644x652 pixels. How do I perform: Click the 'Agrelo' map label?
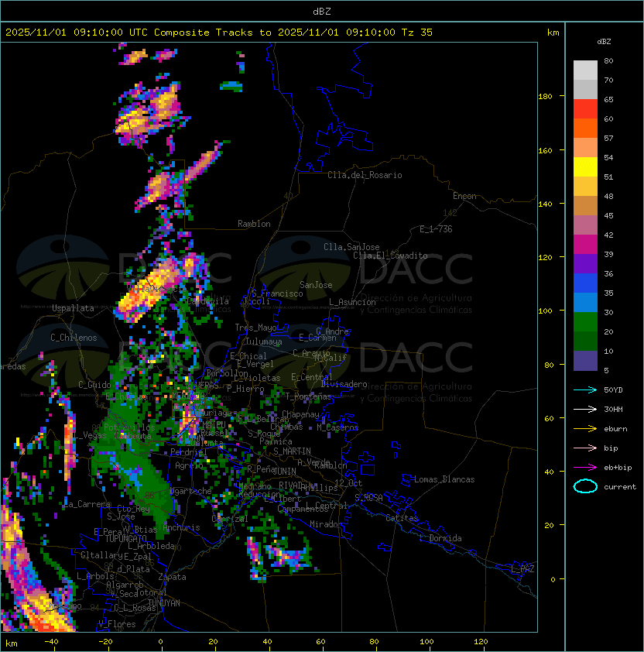[189, 465]
